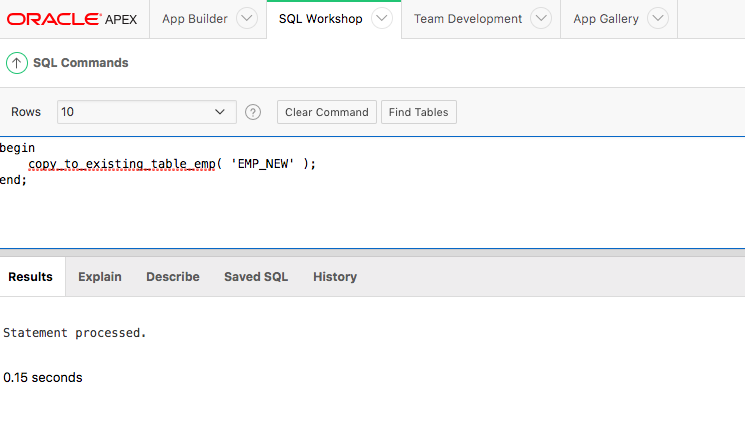Click the Rows help question mark icon
This screenshot has height=425, width=745.
tap(253, 112)
